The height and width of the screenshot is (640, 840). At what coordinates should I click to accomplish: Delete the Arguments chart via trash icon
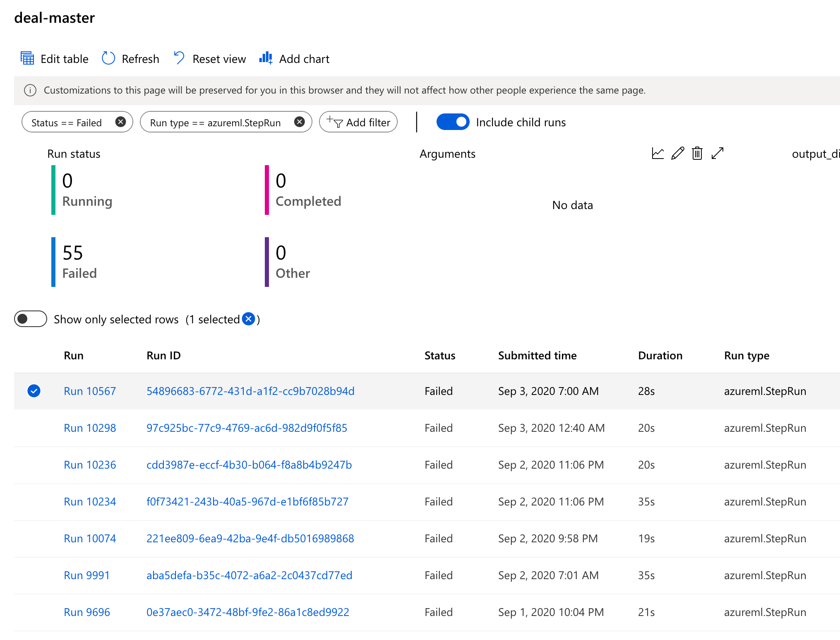(697, 153)
